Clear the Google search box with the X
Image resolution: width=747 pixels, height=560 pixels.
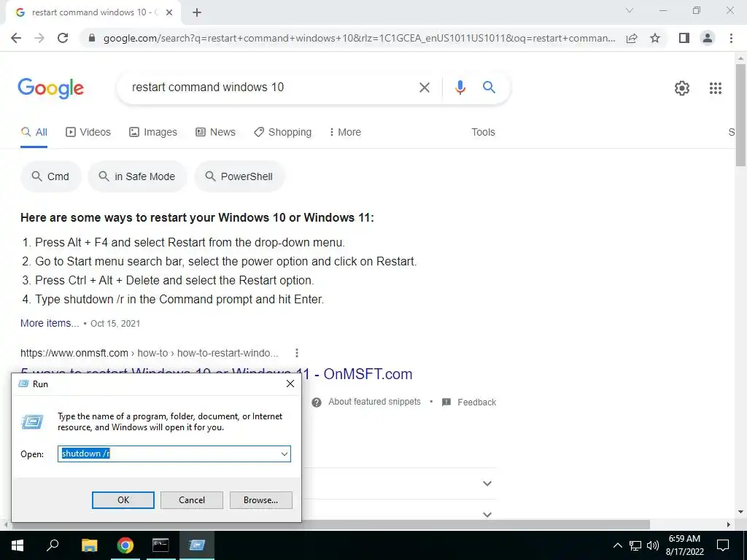(424, 87)
